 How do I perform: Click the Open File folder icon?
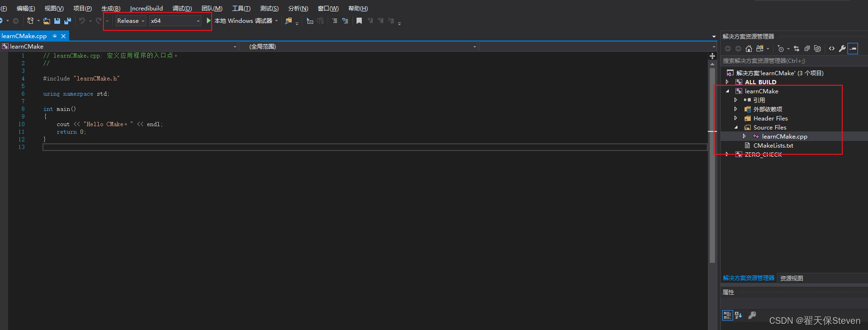tap(47, 21)
